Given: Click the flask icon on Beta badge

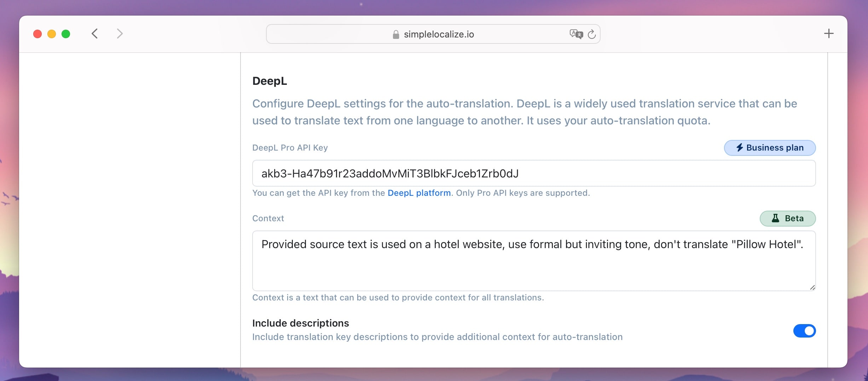Looking at the screenshot, I should point(775,218).
